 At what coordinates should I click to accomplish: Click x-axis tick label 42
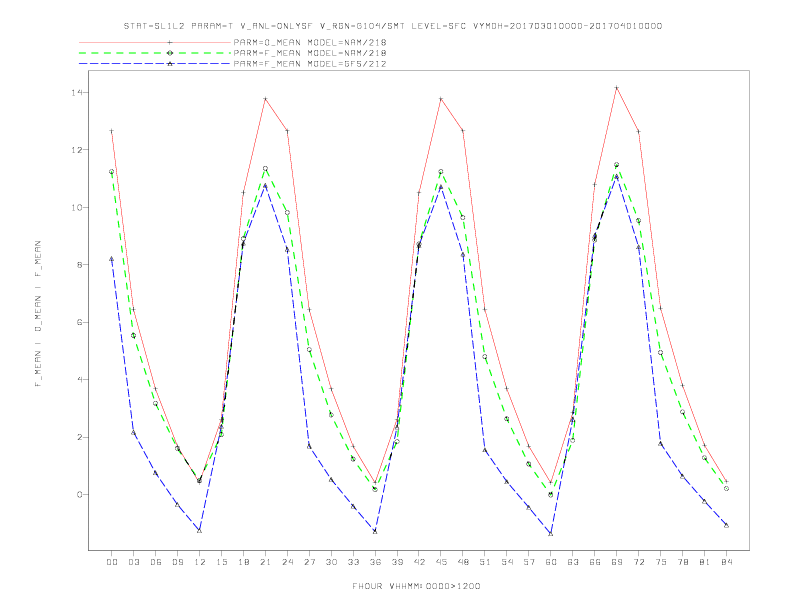click(419, 562)
